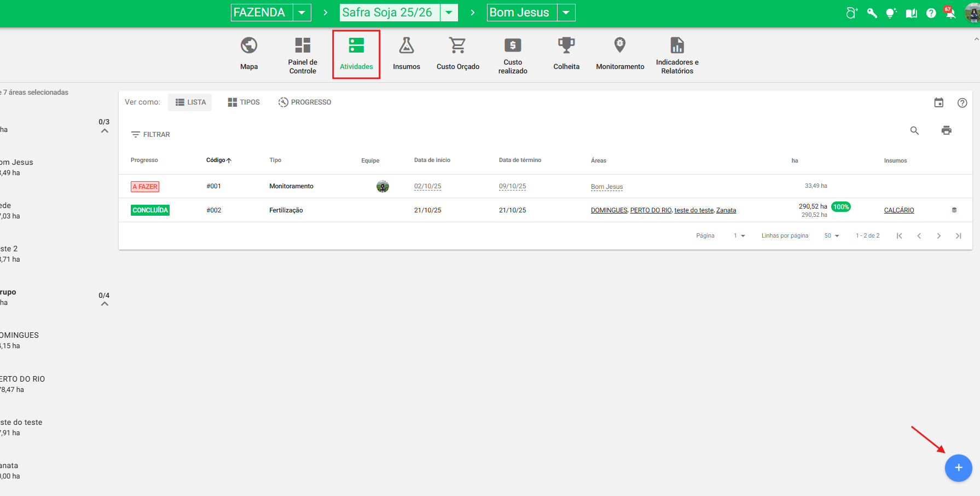This screenshot has width=980, height=496.
Task: Open Colheita trophy icon
Action: 566,45
